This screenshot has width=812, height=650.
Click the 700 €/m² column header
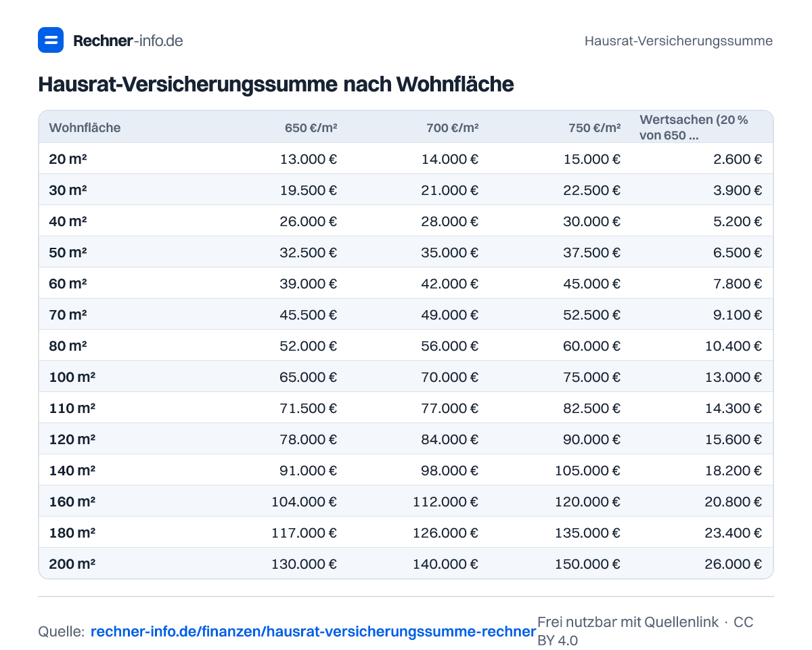(453, 127)
